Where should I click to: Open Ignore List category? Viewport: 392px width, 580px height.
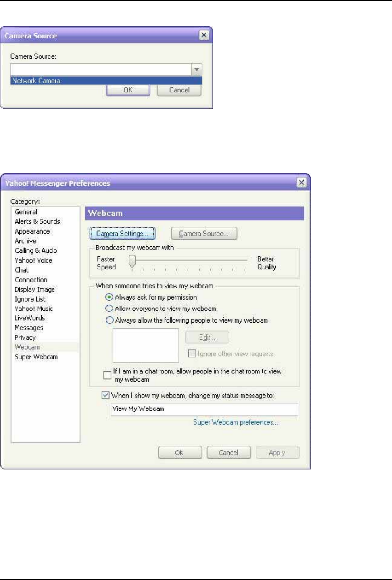pos(30,299)
